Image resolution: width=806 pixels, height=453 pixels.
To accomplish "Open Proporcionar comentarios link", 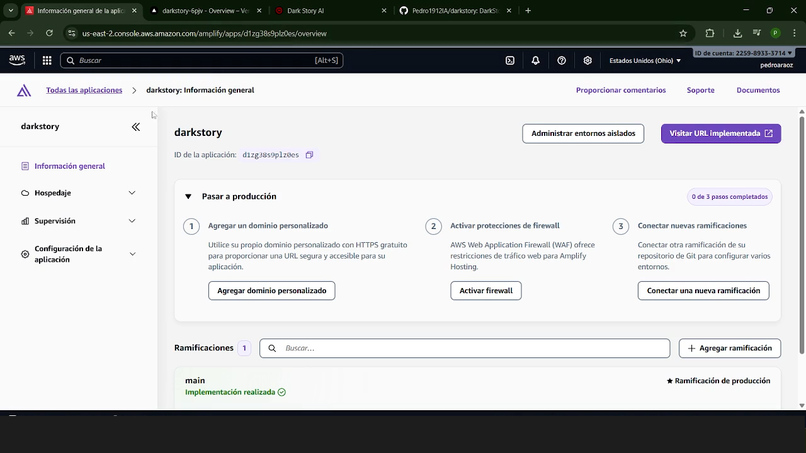I will [x=620, y=90].
